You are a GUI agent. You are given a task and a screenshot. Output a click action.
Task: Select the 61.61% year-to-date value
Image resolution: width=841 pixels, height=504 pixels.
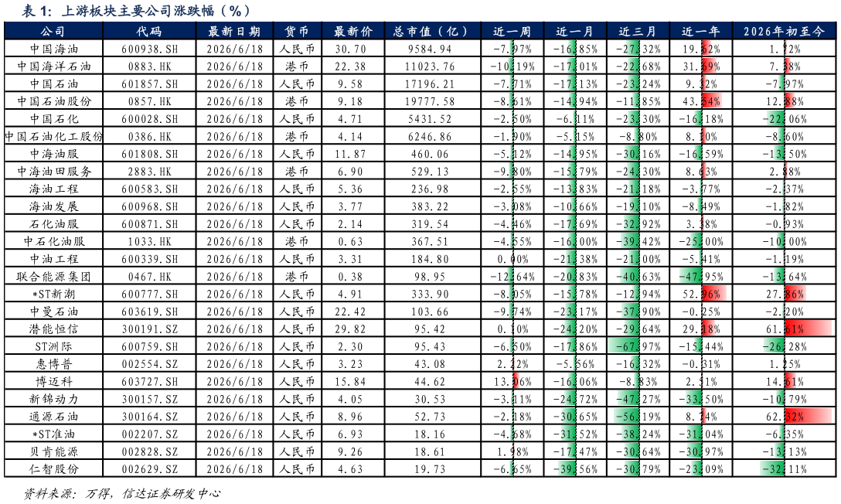(x=784, y=329)
